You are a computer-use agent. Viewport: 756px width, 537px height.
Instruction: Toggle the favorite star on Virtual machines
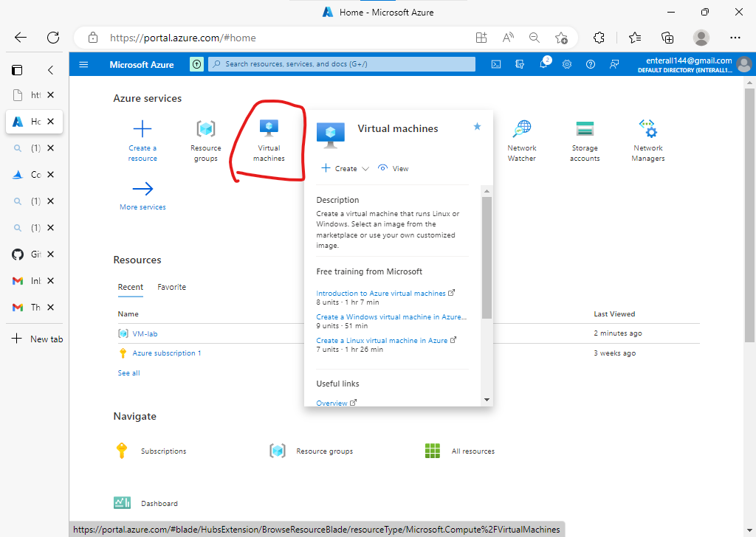[477, 126]
